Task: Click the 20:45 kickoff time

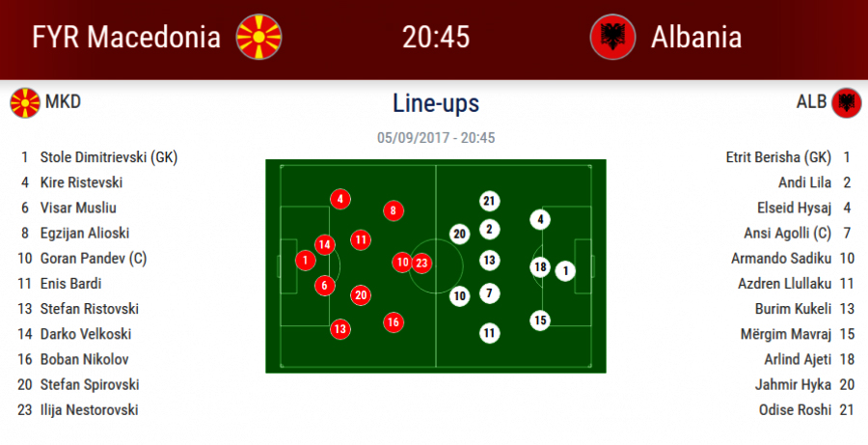Action: (x=436, y=37)
